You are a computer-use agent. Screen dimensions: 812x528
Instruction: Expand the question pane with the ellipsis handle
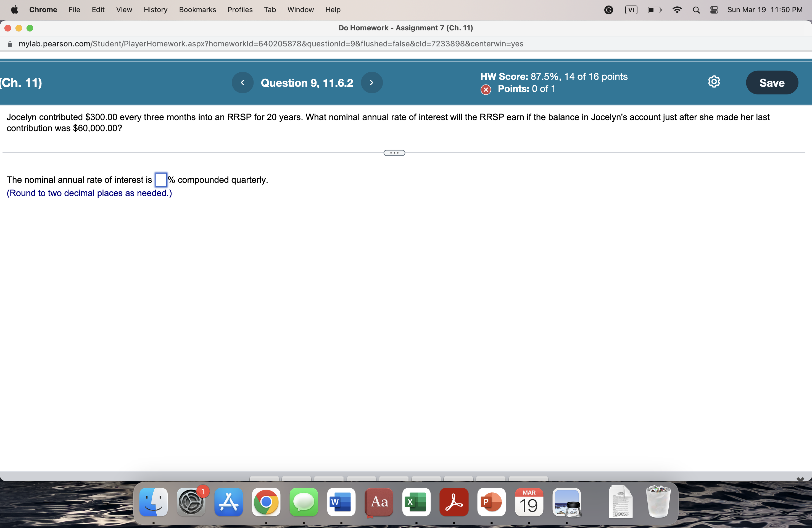(x=394, y=152)
